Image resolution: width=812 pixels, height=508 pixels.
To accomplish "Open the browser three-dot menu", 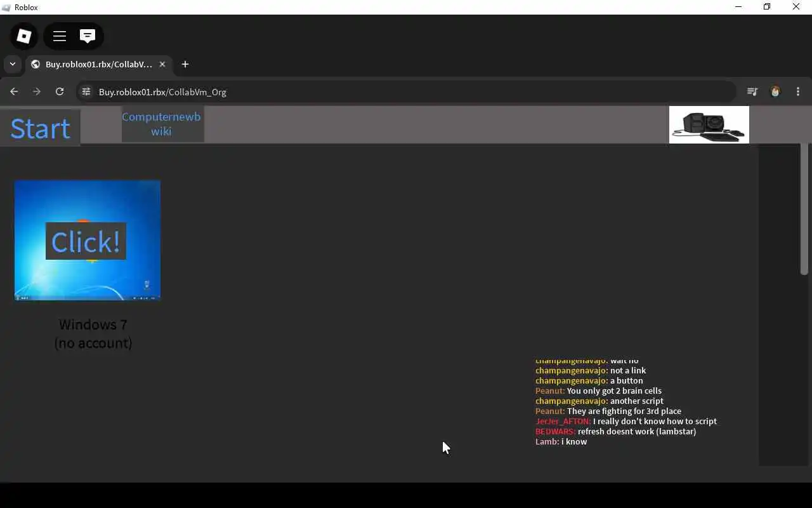I will [x=798, y=91].
